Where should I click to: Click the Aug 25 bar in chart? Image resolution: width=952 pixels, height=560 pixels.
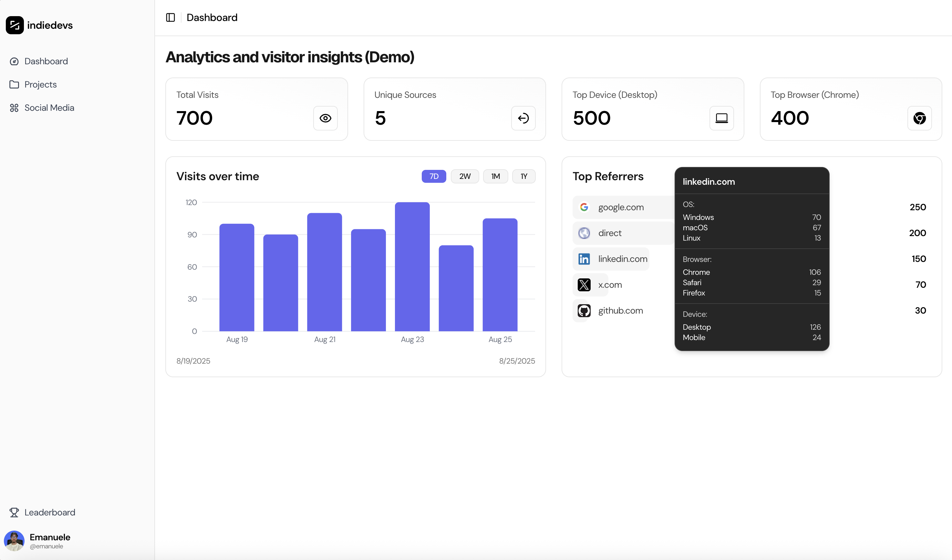click(x=500, y=275)
